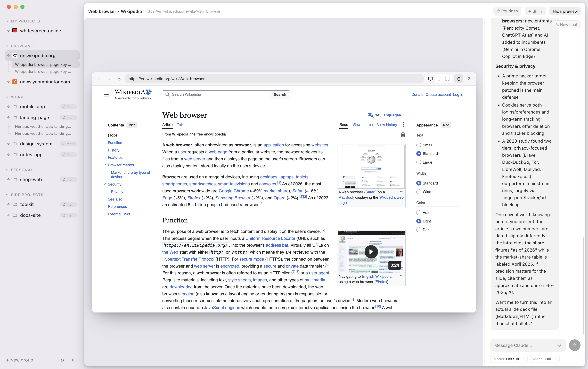Open the three-dot more options menu
The height and width of the screenshot is (369, 588).
coord(403,125)
